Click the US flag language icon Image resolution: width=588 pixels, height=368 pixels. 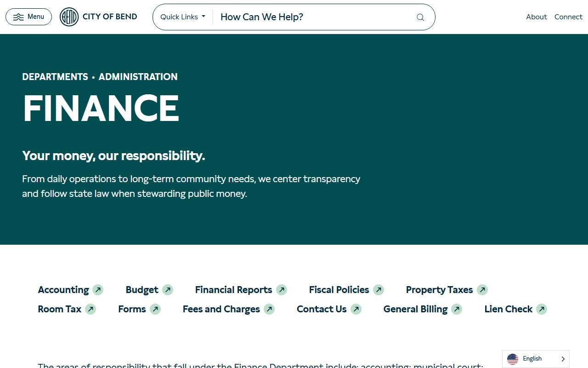(x=513, y=359)
